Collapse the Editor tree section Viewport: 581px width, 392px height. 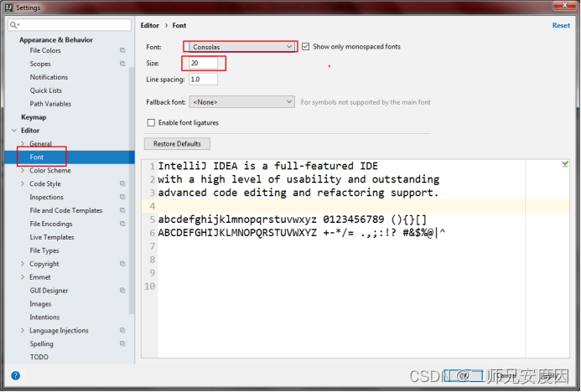click(14, 131)
